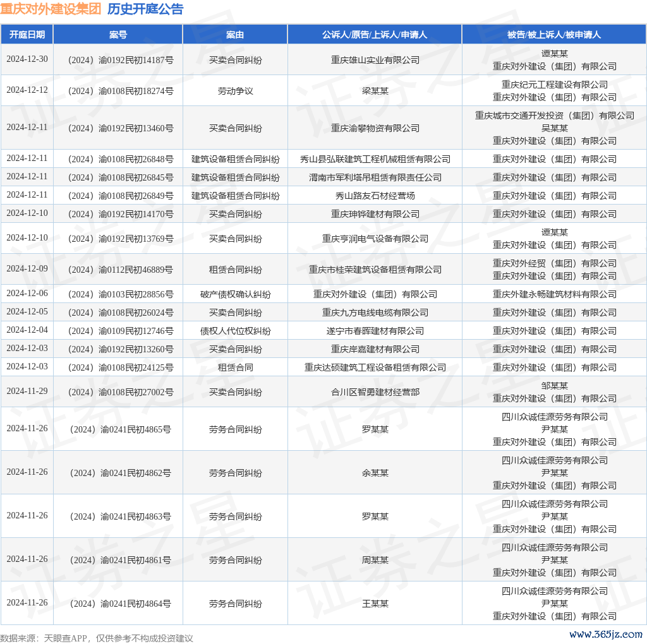Screen dimensions: 647x644
Task: Click the 开庭日期 column header
Action: pos(27,35)
